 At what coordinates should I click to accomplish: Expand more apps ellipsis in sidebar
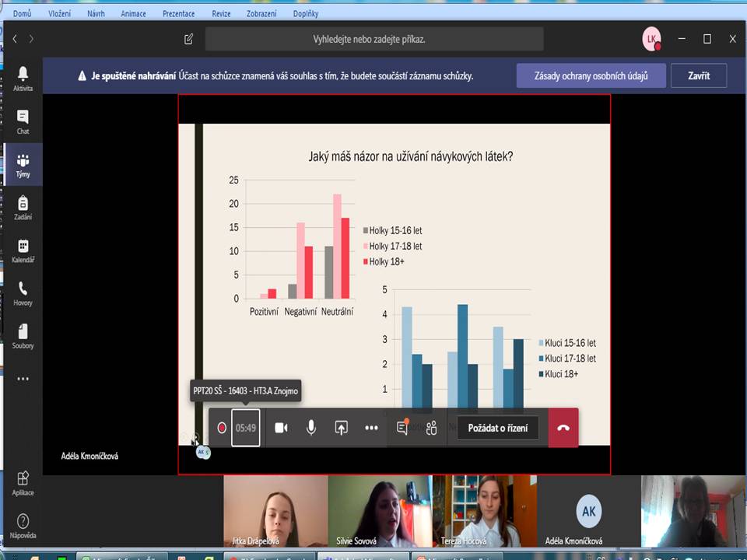point(23,379)
